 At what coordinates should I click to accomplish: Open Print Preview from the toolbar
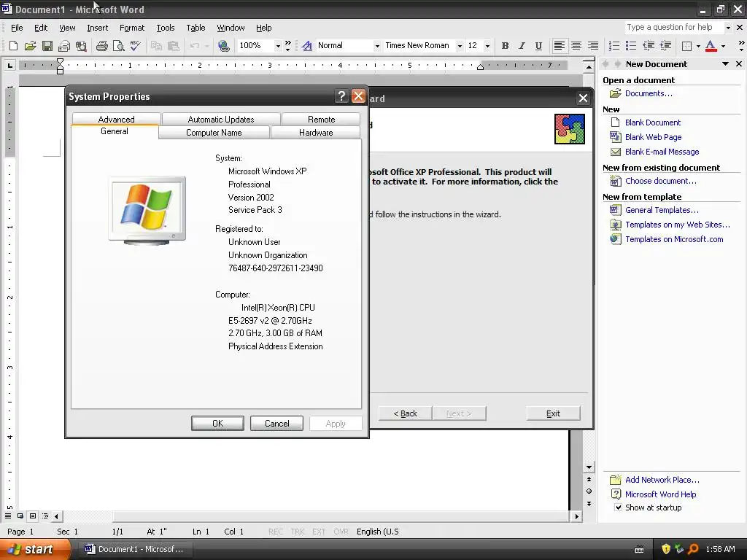click(x=118, y=46)
